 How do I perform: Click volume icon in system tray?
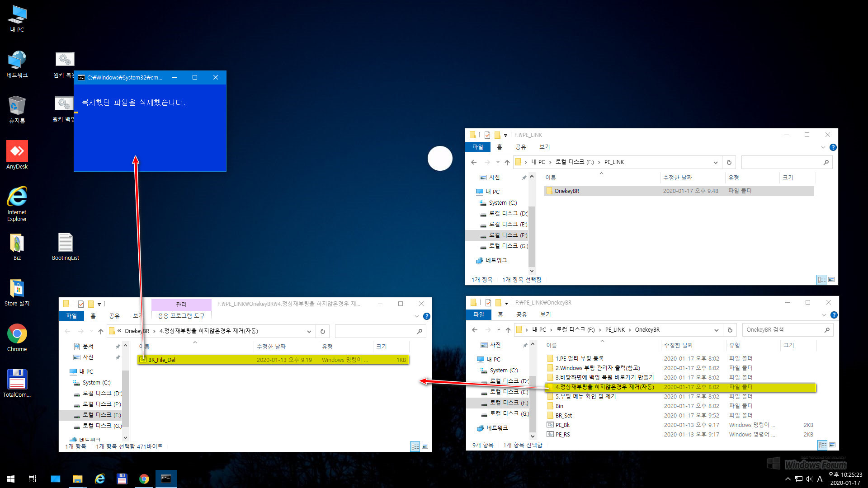[809, 479]
